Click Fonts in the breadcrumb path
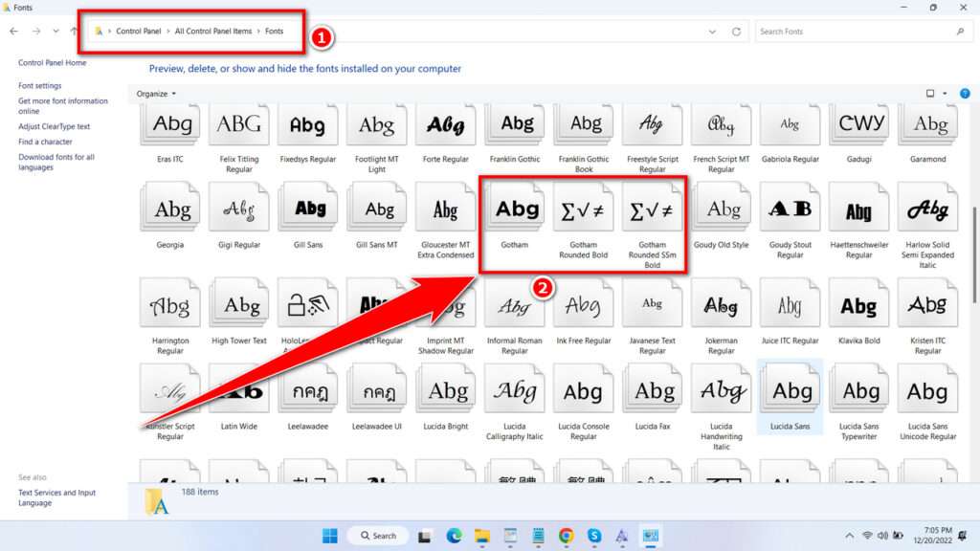Screen dimensions: 980x551 (274, 32)
